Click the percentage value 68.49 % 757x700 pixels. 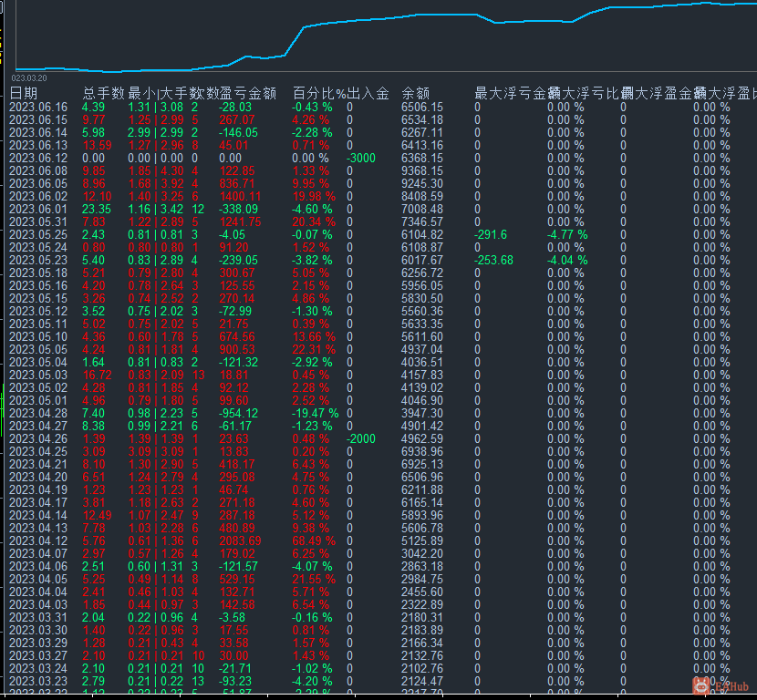click(x=314, y=540)
